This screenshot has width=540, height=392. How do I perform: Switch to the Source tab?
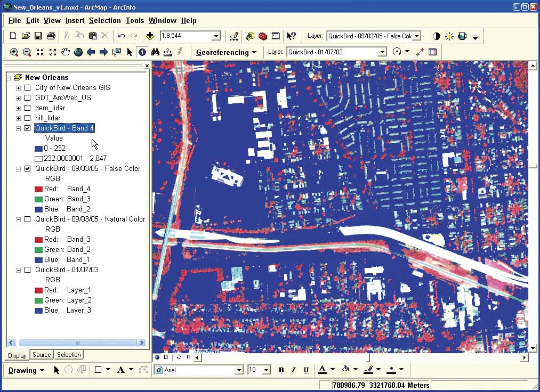(x=42, y=355)
